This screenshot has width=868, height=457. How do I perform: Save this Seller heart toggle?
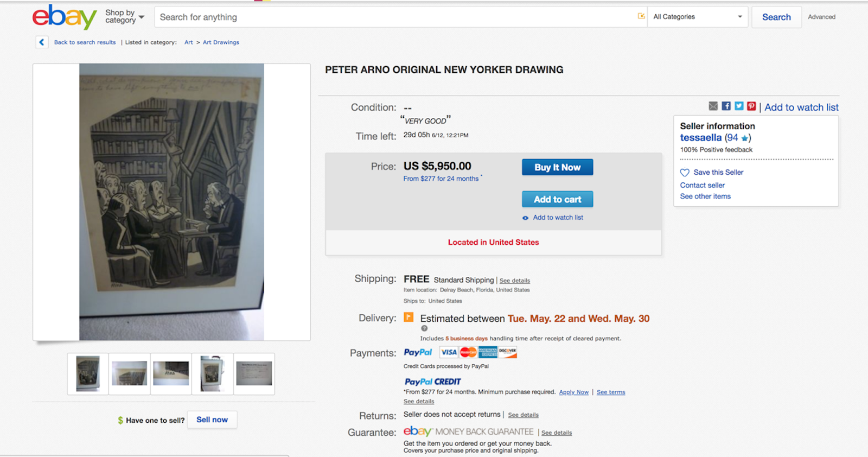coord(685,173)
